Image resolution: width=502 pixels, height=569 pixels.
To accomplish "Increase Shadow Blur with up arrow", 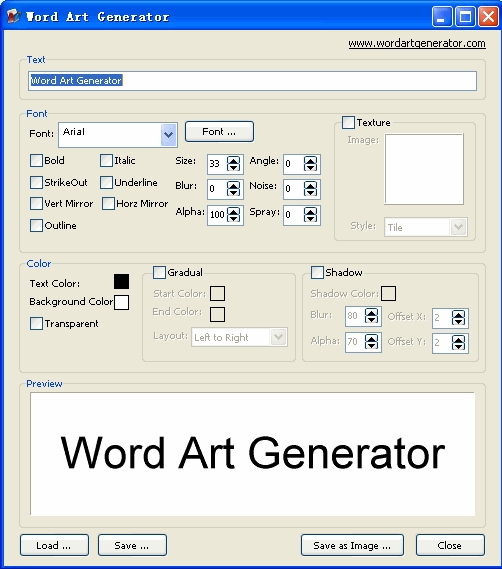I will pyautogui.click(x=371, y=312).
